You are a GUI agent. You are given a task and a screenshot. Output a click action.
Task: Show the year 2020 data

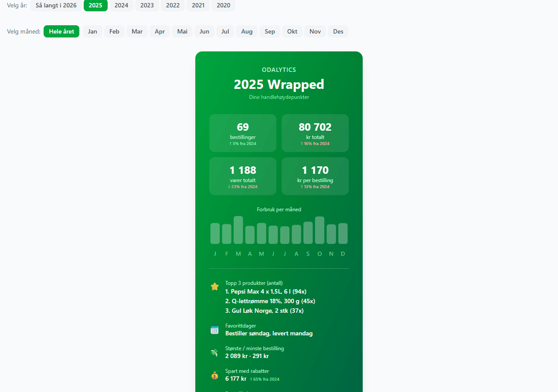[x=223, y=5]
